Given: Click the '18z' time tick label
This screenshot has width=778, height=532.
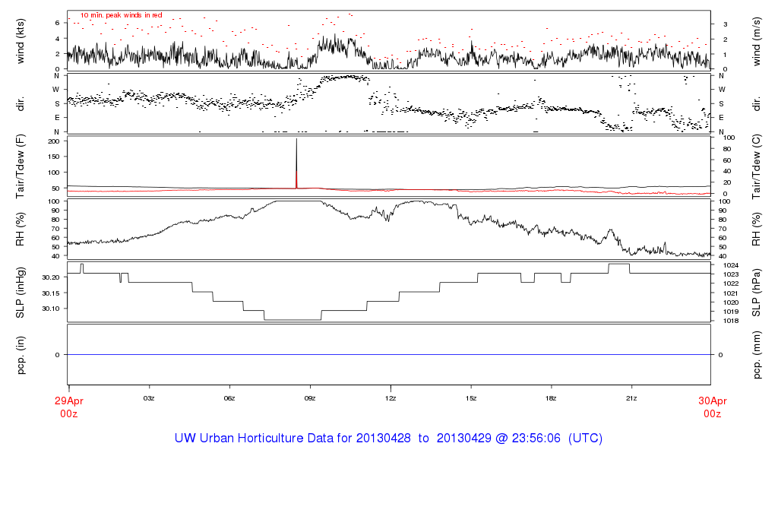Looking at the screenshot, I should pyautogui.click(x=551, y=398).
